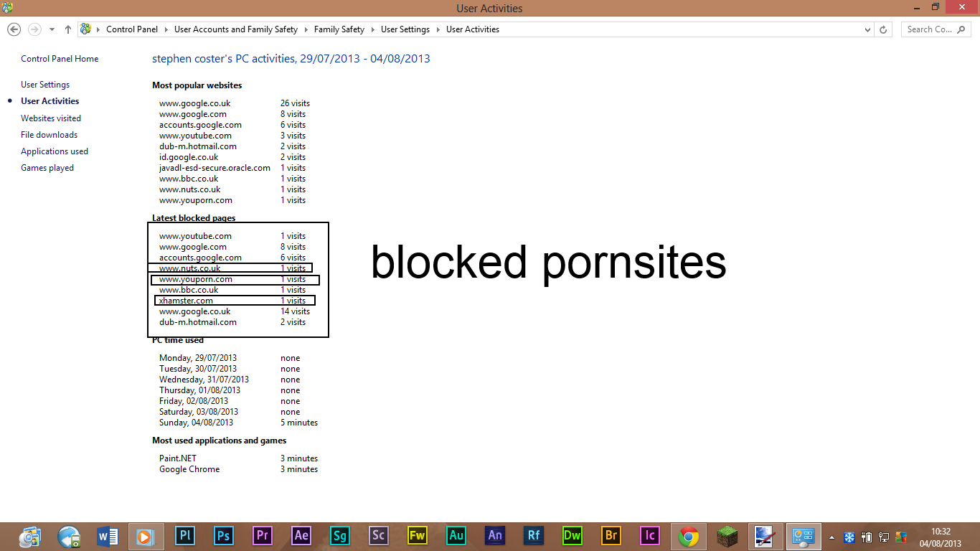This screenshot has width=980, height=551.
Task: Open Adobe SpeedGrade from the taskbar
Action: [340, 535]
